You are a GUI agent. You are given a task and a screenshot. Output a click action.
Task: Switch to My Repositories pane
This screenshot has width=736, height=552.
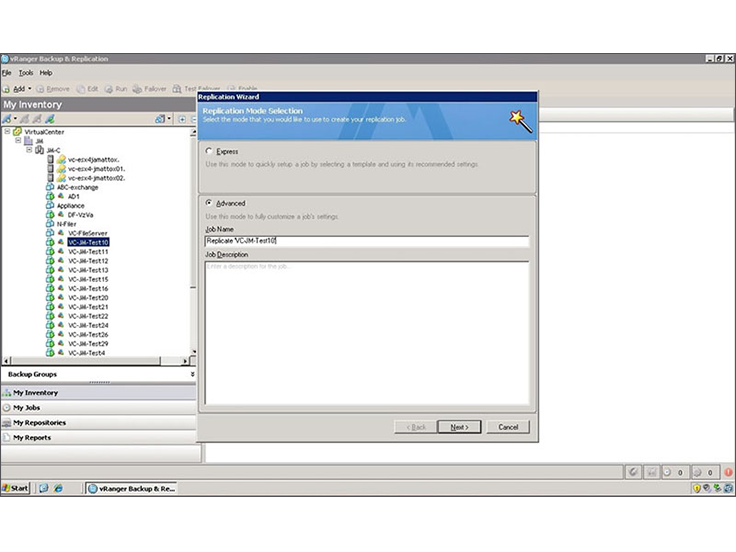tap(99, 422)
